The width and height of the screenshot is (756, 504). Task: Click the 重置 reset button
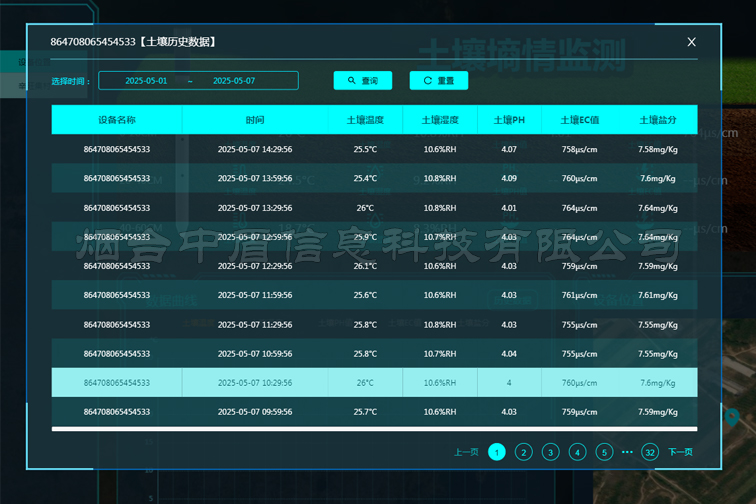click(x=439, y=81)
